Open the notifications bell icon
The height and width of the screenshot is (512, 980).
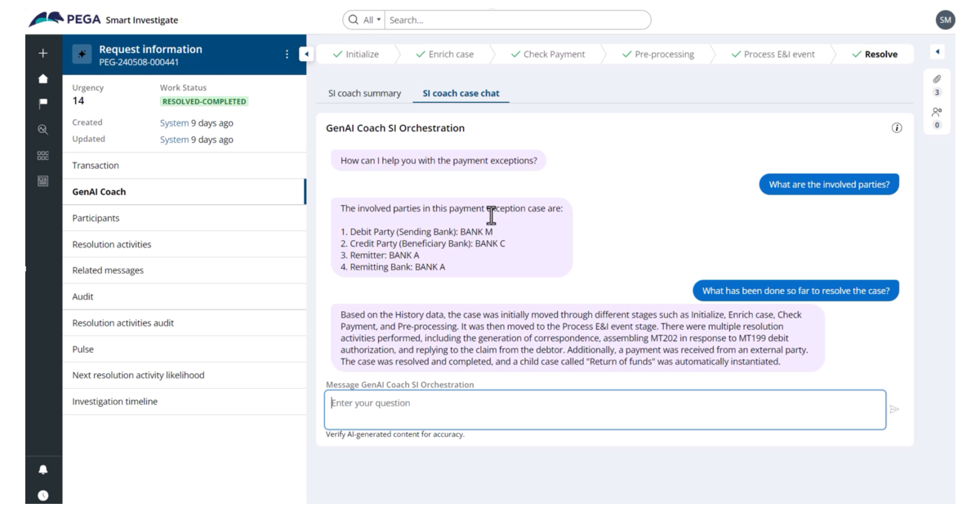[43, 470]
